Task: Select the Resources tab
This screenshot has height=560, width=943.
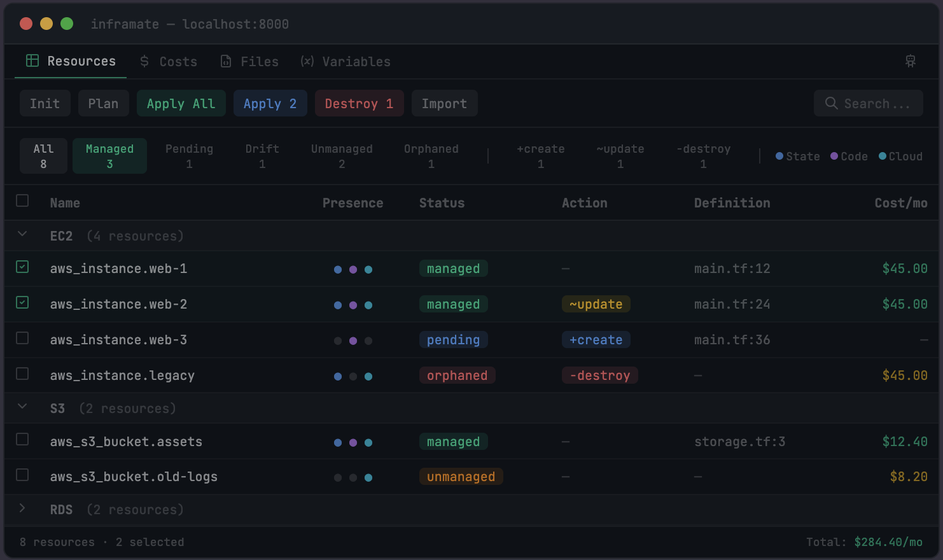Action: click(71, 62)
